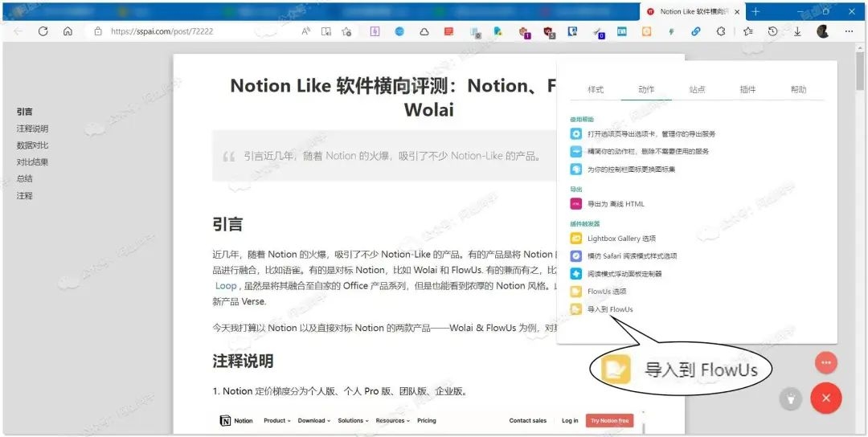The width and height of the screenshot is (868, 437).
Task: Expand the Resources dropdown in Notion navbar
Action: pyautogui.click(x=393, y=421)
